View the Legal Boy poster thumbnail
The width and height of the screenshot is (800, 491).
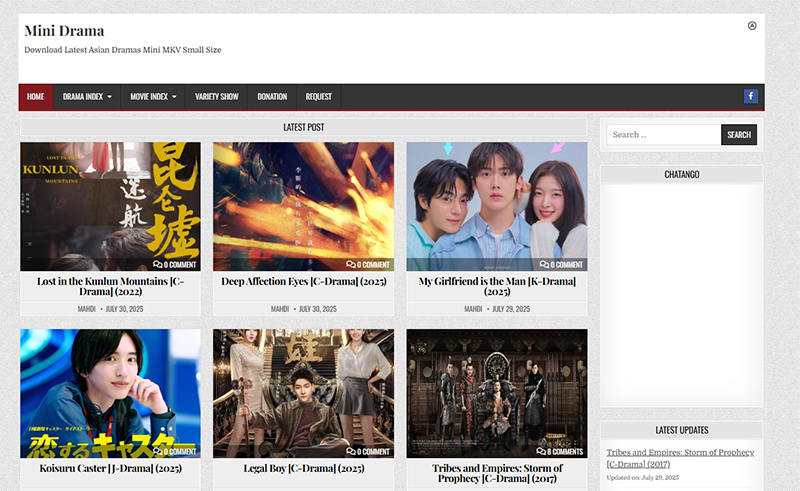pos(304,393)
